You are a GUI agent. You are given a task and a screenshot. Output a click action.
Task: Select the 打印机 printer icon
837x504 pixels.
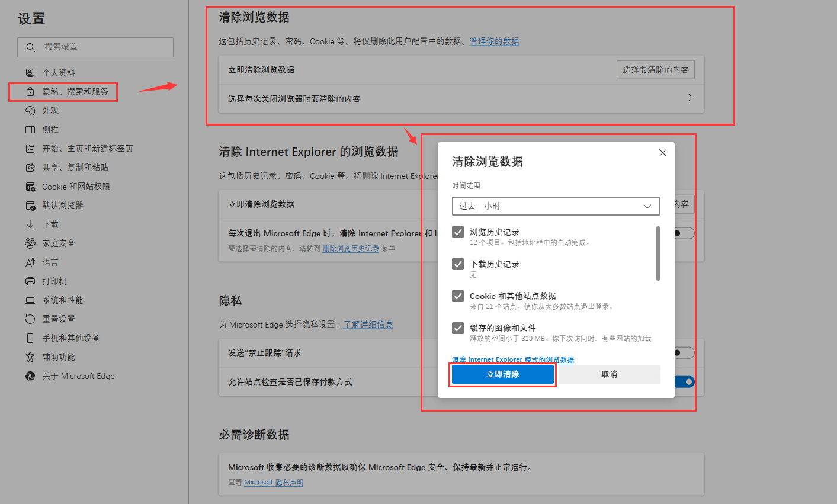30,281
